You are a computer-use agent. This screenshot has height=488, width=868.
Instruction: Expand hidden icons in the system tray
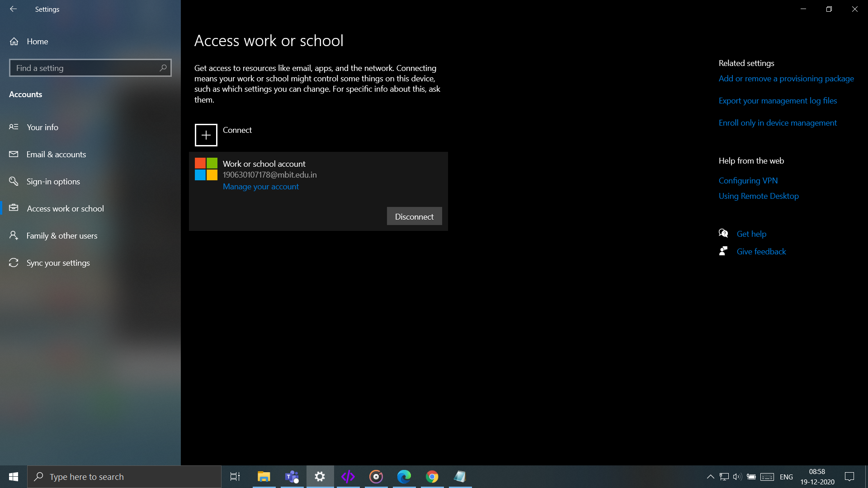coord(710,476)
